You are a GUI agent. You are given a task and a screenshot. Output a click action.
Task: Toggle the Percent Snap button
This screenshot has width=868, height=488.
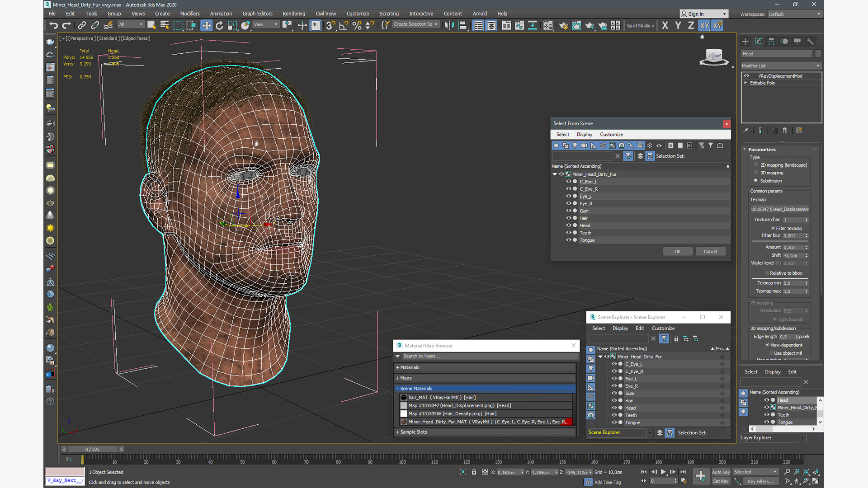(357, 25)
